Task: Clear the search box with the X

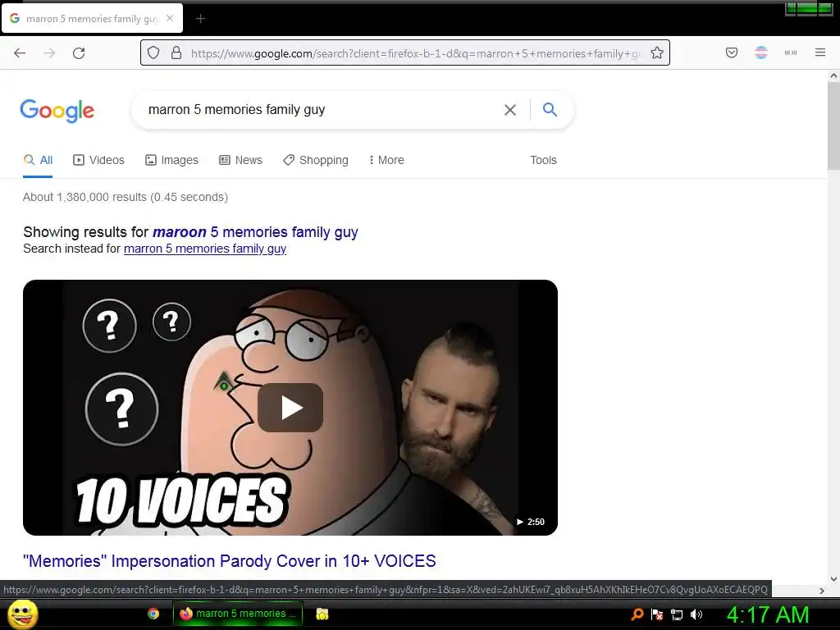Action: point(510,110)
